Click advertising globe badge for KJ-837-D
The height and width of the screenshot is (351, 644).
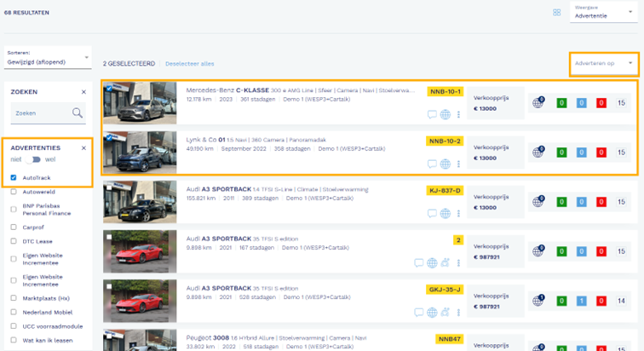click(538, 202)
